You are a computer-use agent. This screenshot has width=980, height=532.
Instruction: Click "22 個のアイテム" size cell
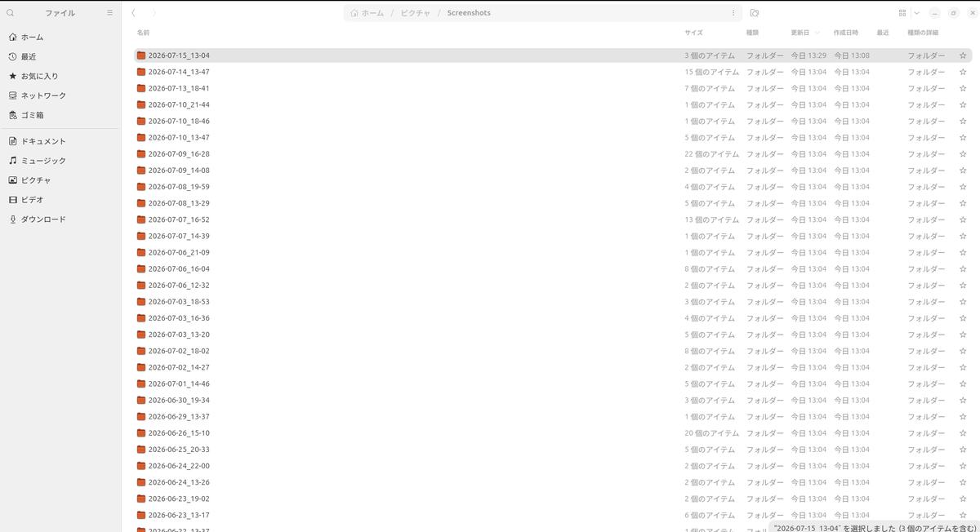[711, 154]
